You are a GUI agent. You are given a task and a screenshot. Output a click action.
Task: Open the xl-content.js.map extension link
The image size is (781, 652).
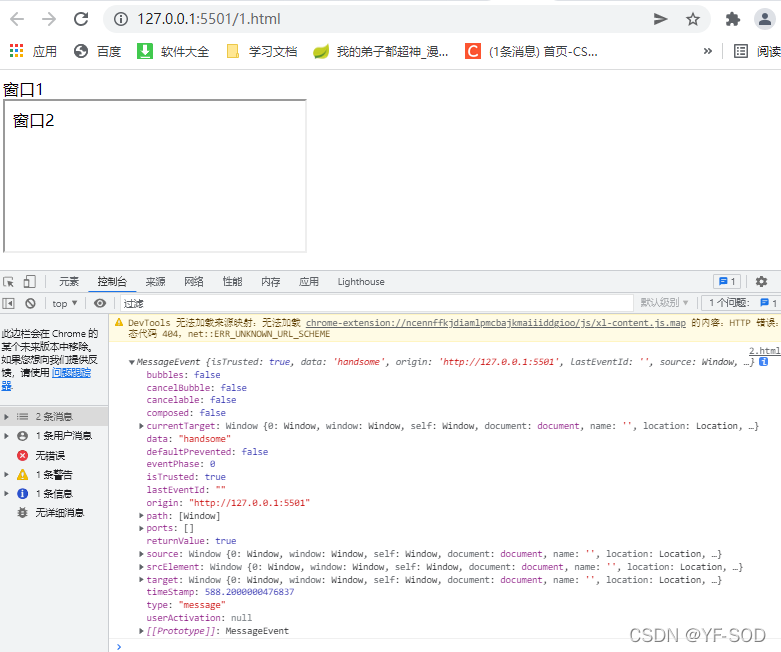(x=496, y=323)
